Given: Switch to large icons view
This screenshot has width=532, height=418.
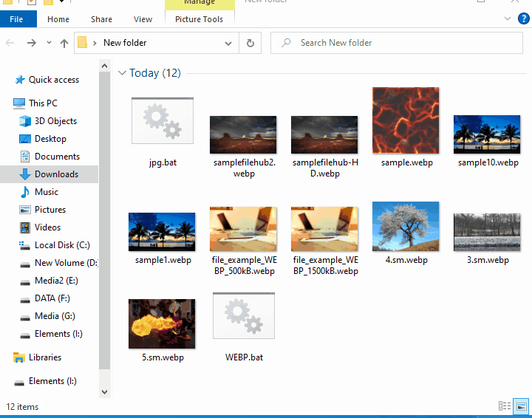Looking at the screenshot, I should [521, 406].
